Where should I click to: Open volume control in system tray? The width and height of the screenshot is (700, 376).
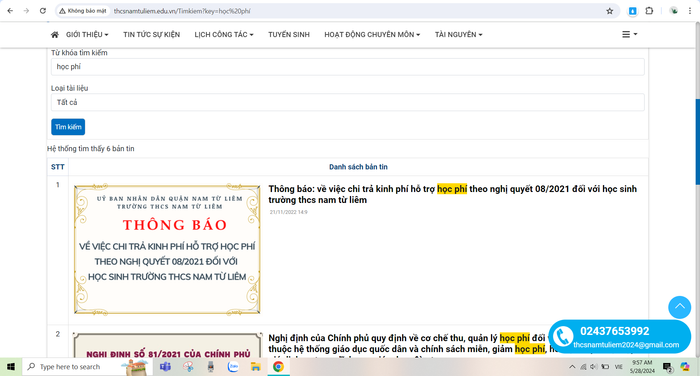pos(593,367)
